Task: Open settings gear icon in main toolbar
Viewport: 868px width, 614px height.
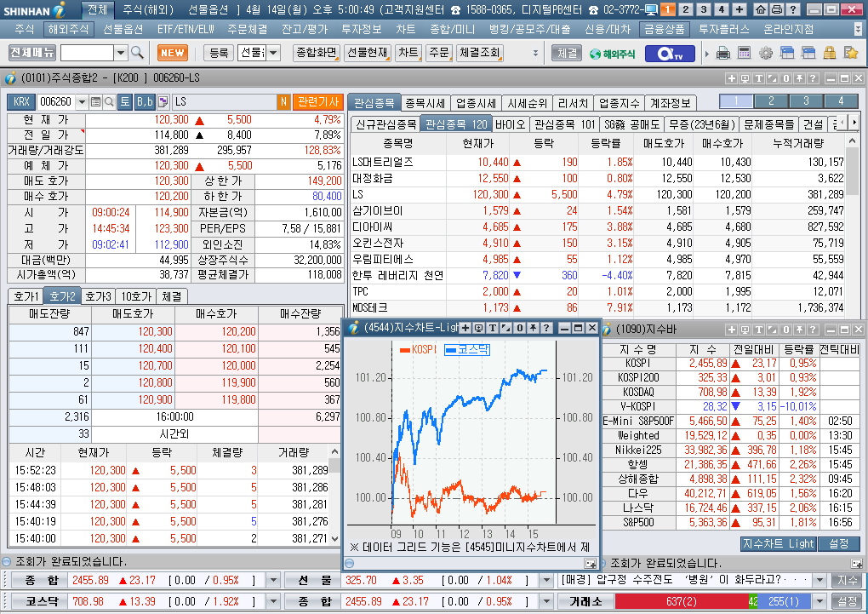Action: (766, 53)
